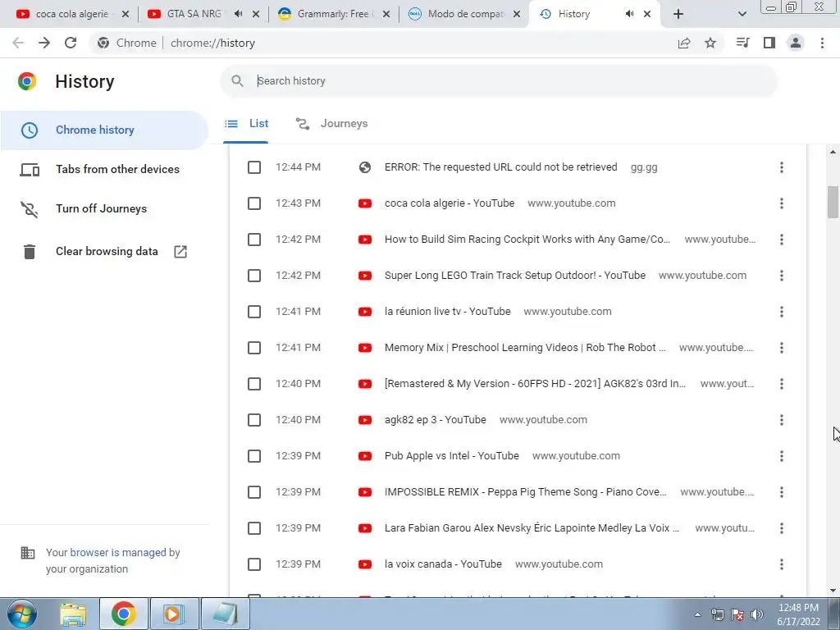Image resolution: width=840 pixels, height=630 pixels.
Task: Open more actions for la réunion live tv
Action: click(782, 312)
